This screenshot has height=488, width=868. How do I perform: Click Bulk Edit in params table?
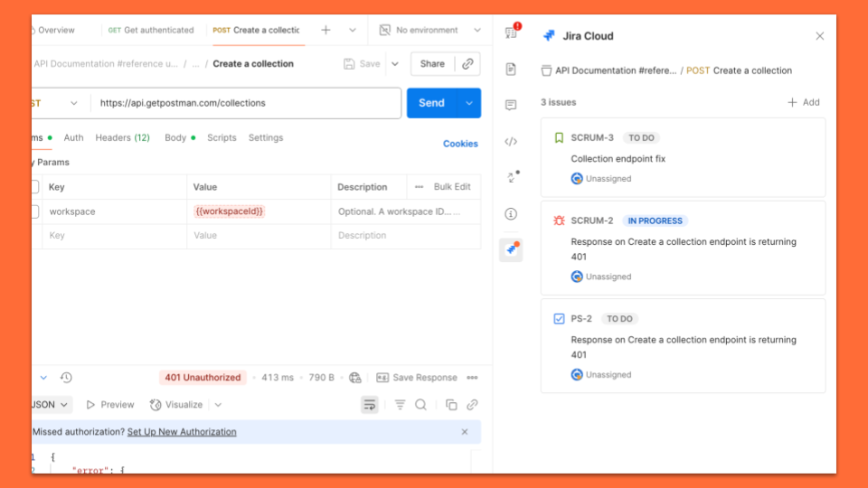(452, 187)
